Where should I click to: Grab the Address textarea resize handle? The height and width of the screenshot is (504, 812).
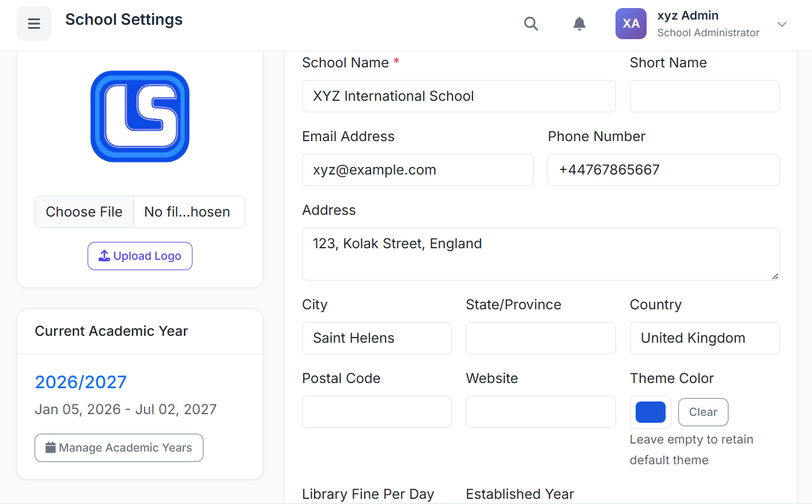(x=775, y=276)
